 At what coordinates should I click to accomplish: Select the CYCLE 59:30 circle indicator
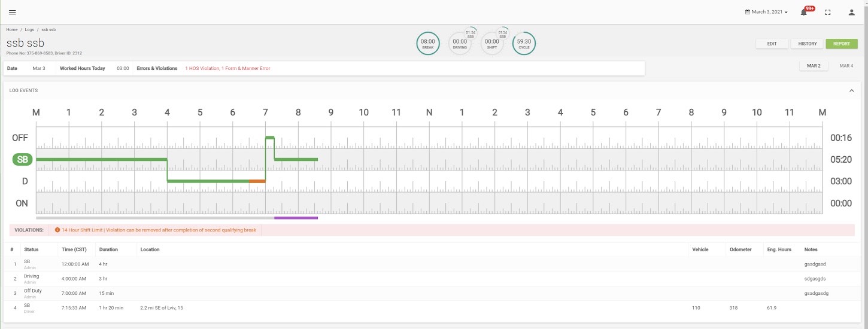pyautogui.click(x=524, y=43)
